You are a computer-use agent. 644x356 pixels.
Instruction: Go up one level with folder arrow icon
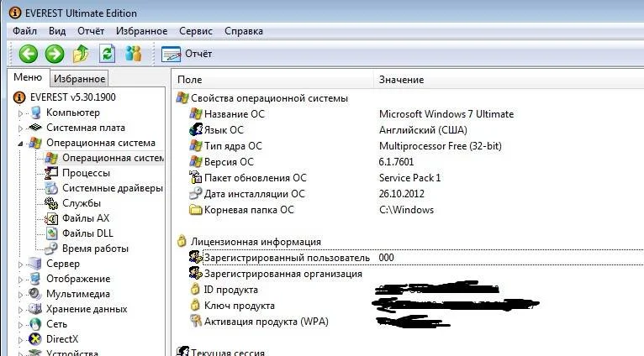[81, 54]
